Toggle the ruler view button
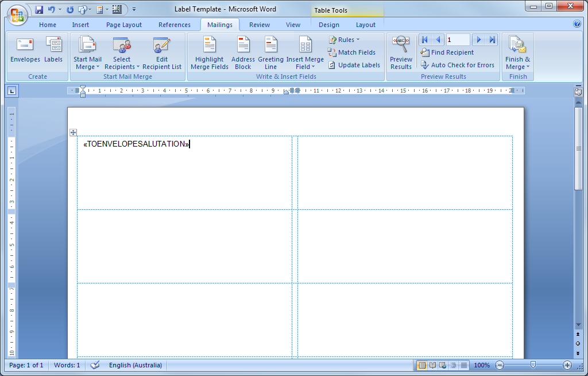 (578, 91)
